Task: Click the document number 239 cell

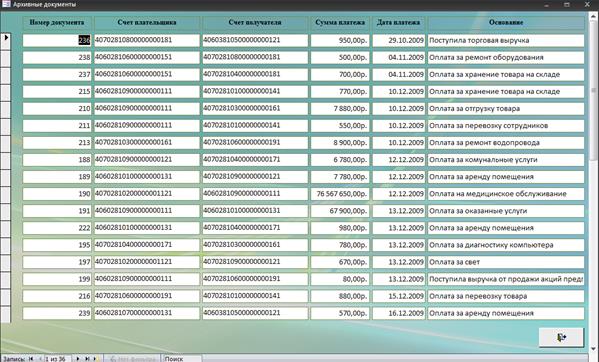Action: (x=57, y=313)
